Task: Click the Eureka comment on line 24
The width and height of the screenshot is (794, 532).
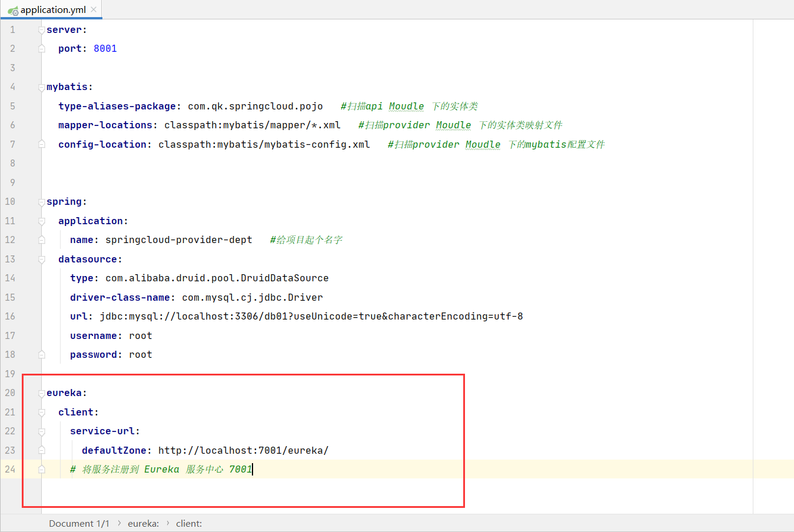Action: [161, 469]
